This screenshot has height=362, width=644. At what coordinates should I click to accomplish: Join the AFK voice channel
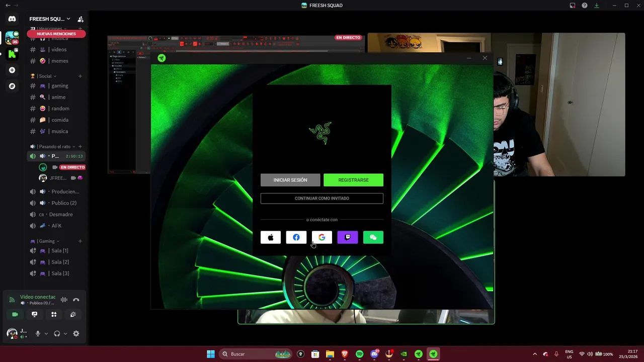point(56,226)
